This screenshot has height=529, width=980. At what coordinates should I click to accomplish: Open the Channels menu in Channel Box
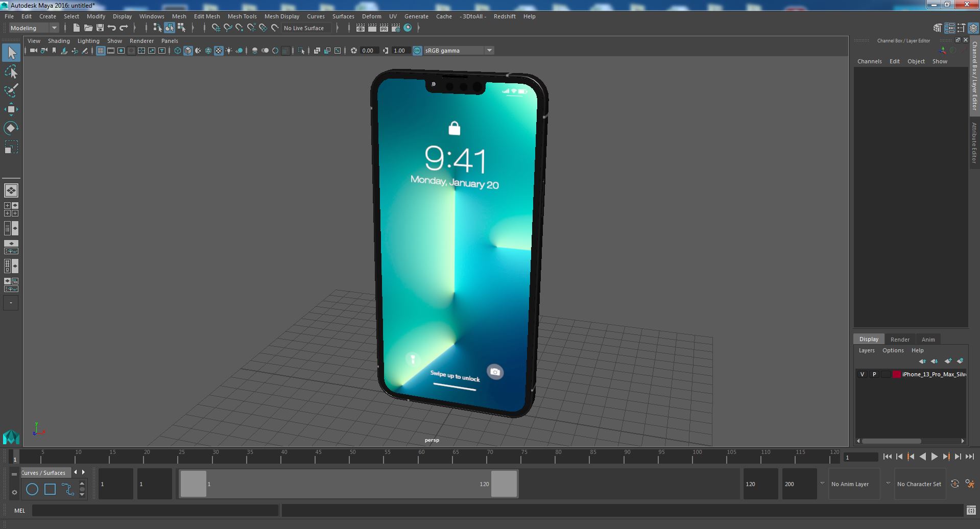click(x=869, y=61)
